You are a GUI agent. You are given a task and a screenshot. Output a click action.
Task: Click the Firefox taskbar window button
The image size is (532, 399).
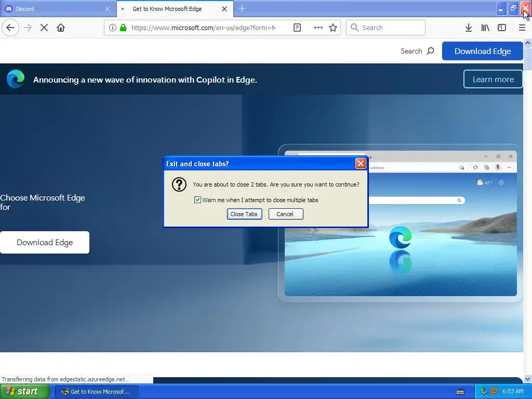[96, 392]
